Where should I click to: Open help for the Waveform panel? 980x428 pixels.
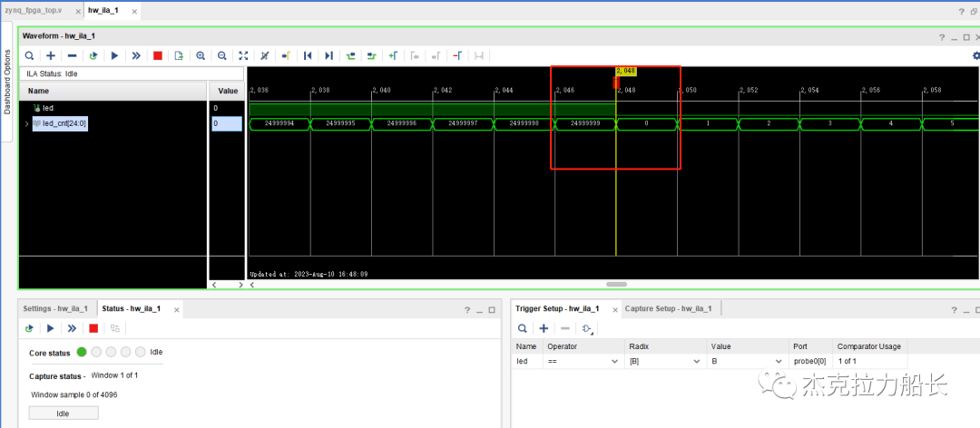pos(942,37)
